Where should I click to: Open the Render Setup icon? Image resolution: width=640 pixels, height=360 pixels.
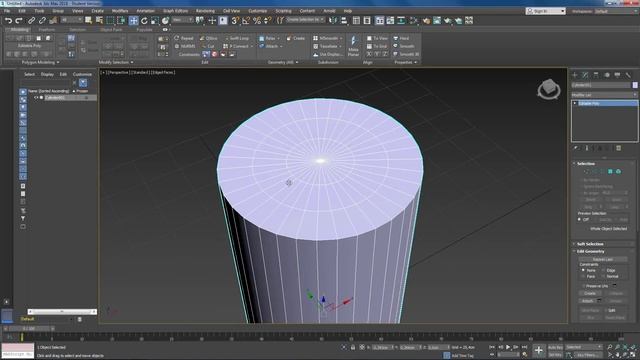coord(427,20)
